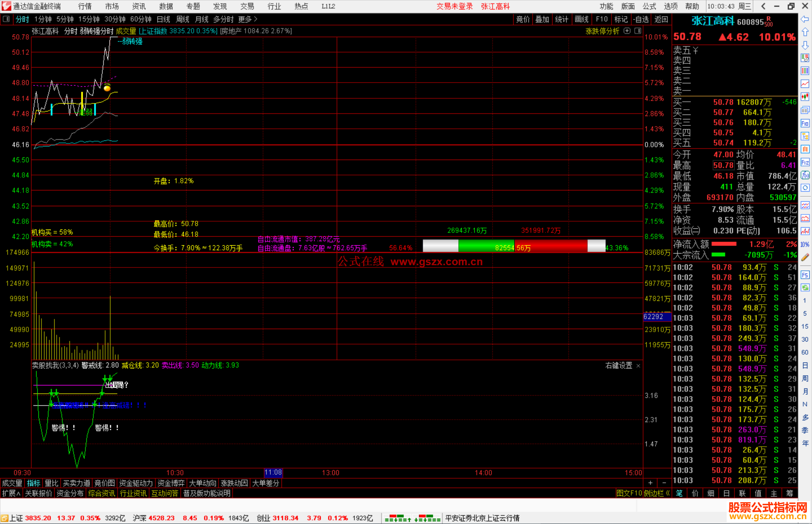Click the 画线 toolbar button

tap(582, 19)
